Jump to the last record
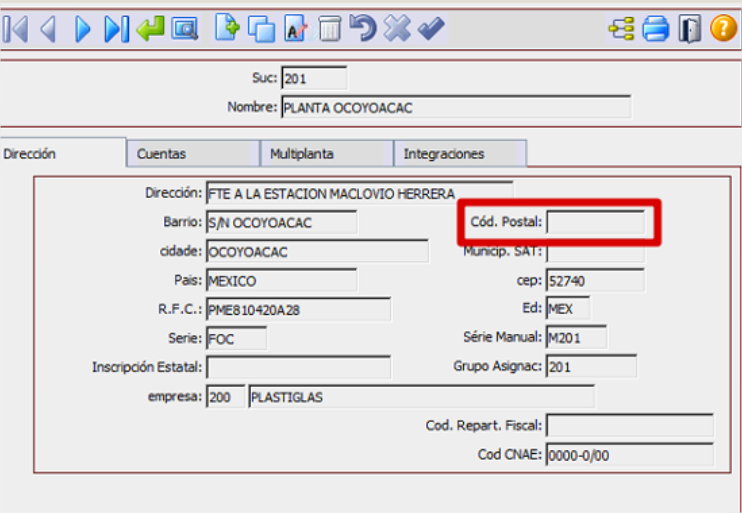This screenshot has width=742, height=513. pyautogui.click(x=116, y=29)
